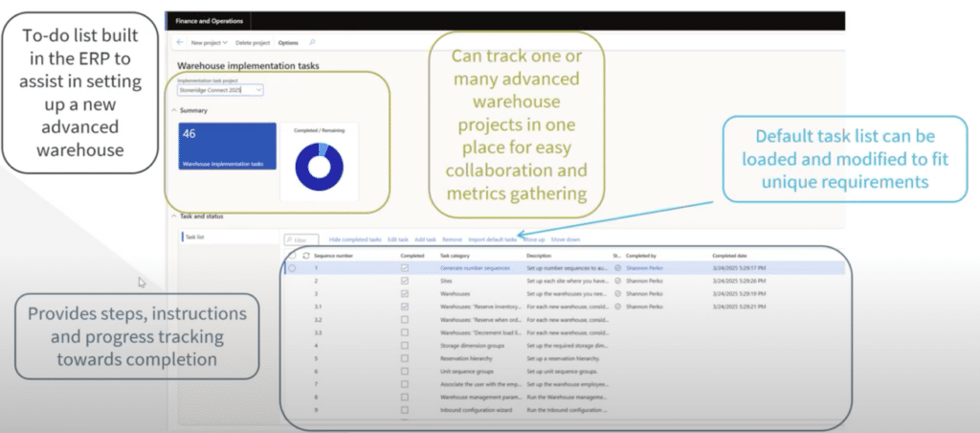This screenshot has width=980, height=433.
Task: Open the Implementation task project dropdown
Action: [x=257, y=90]
